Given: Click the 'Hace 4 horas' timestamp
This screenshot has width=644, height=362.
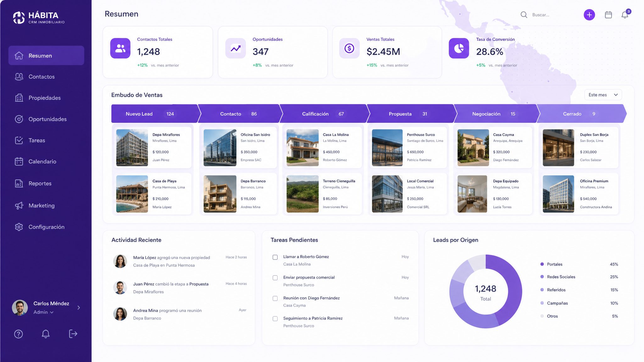Looking at the screenshot, I should click(236, 283).
